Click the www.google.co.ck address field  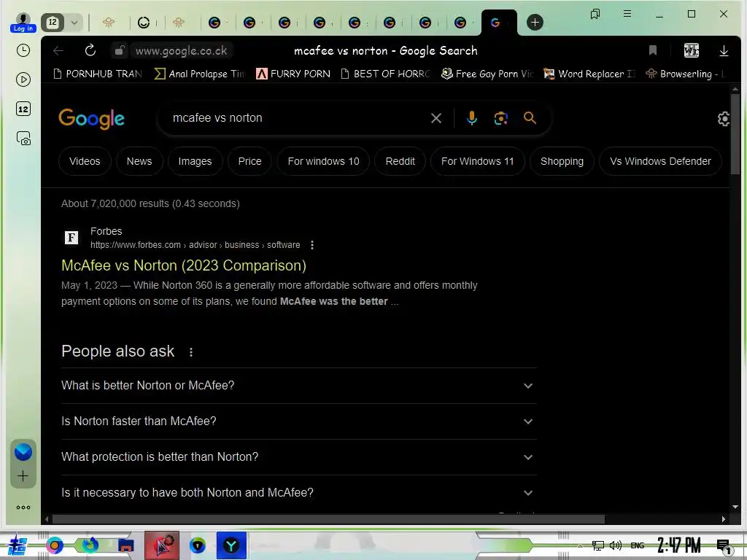coord(181,51)
